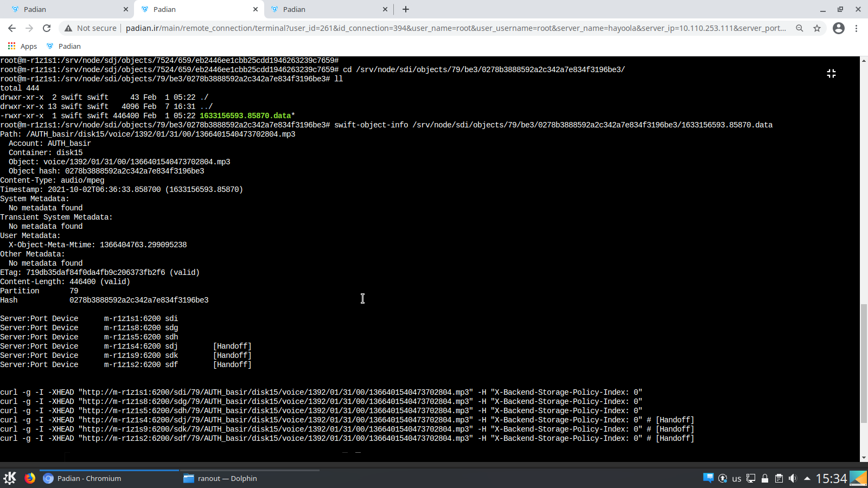Click the [Handoff] label for m-r1z1s9

(x=232, y=355)
